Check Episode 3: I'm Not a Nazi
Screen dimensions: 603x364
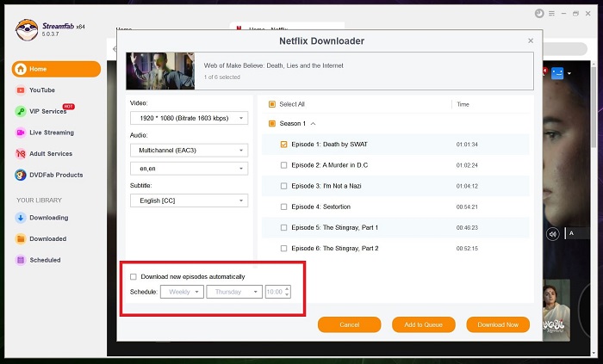[283, 186]
